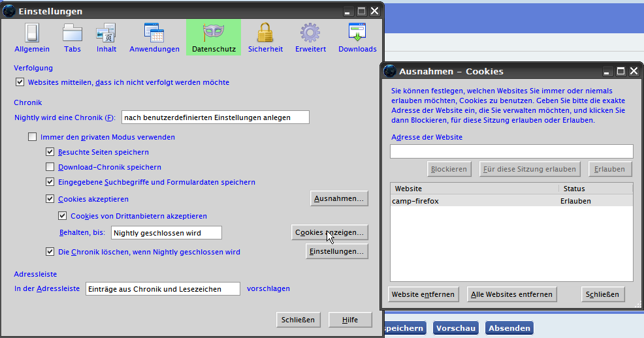Select the camp-firefox row in exceptions list
Viewport: 644px width, 338px height.
pos(511,201)
